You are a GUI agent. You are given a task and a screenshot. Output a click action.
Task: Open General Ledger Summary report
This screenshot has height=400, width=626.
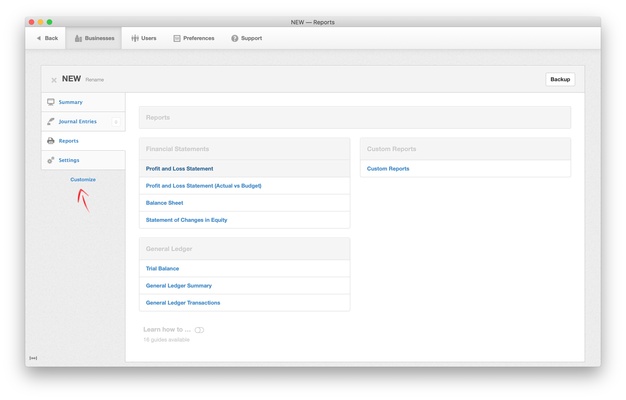(179, 286)
